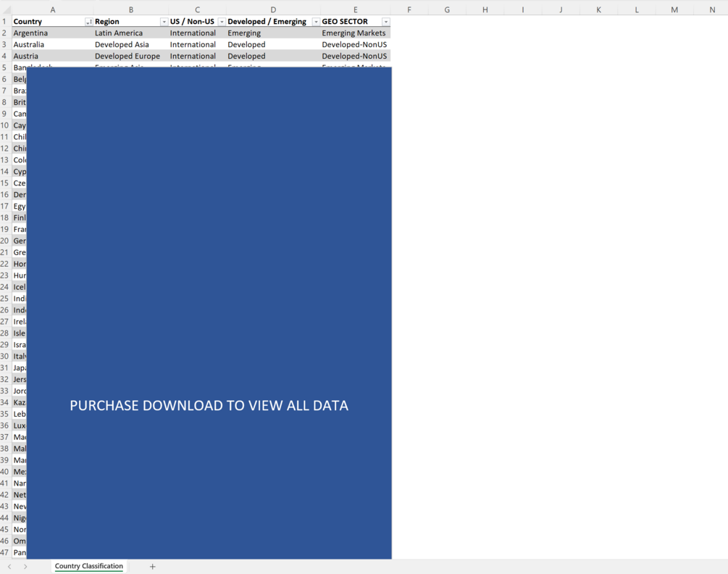Select column F header
Viewport: 728px width, 574px height.
pyautogui.click(x=409, y=9)
